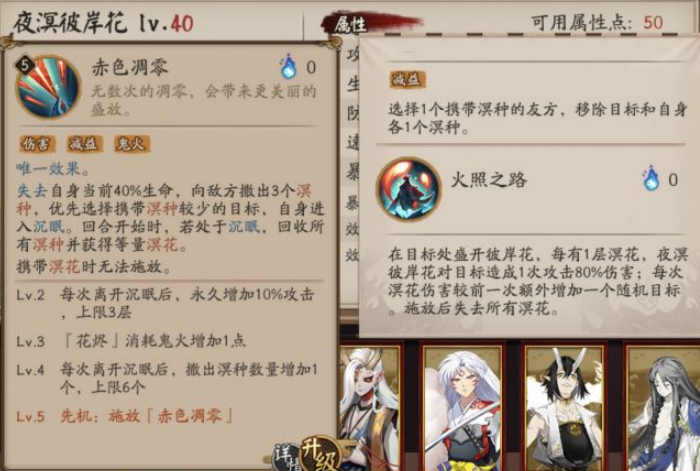Click the 夜溟彼岸花 lv.40 title
This screenshot has height=471, width=700.
[104, 23]
